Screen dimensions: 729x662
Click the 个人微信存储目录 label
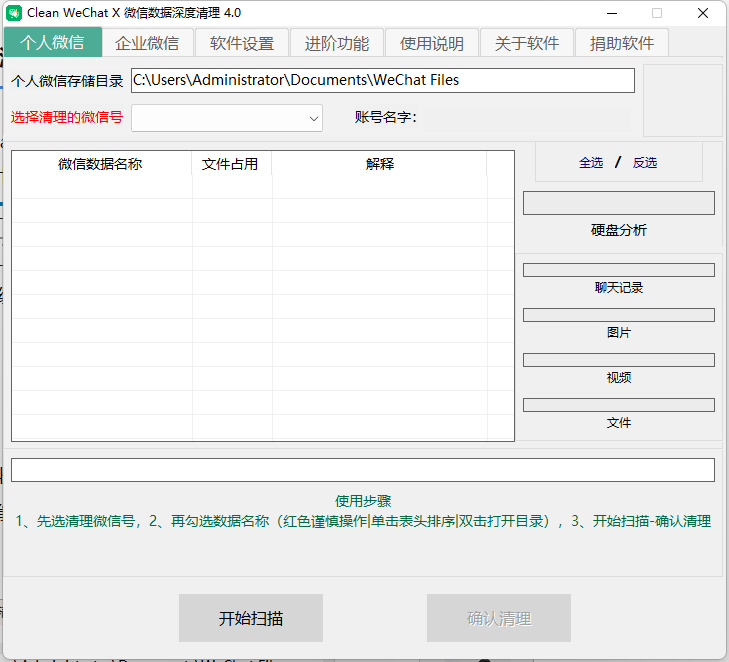point(67,81)
